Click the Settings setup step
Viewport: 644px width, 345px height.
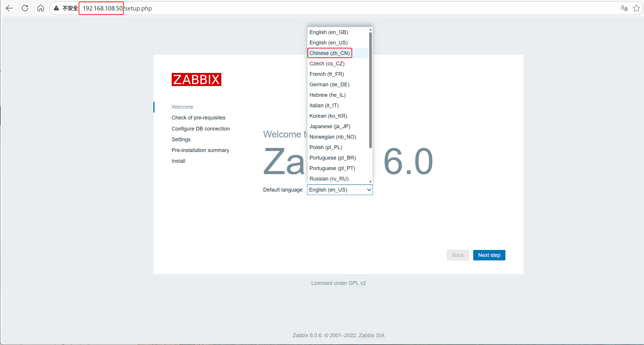point(181,140)
